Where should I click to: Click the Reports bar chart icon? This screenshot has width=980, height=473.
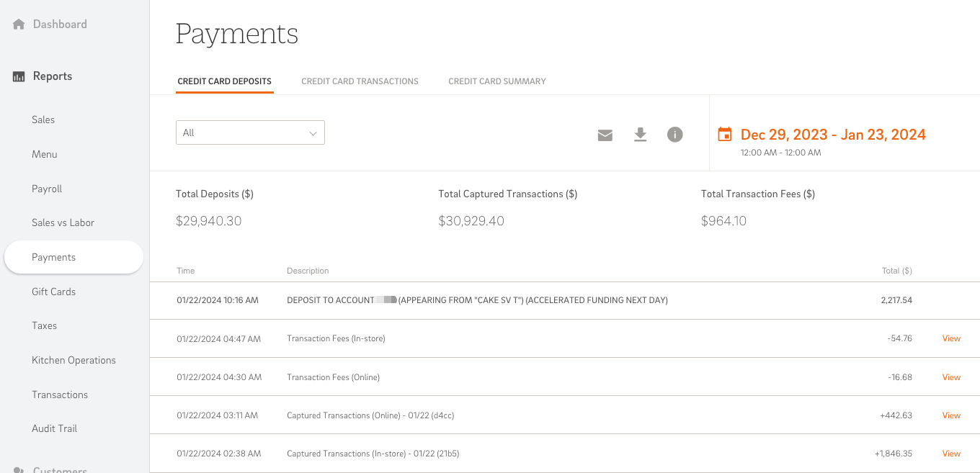coord(19,76)
